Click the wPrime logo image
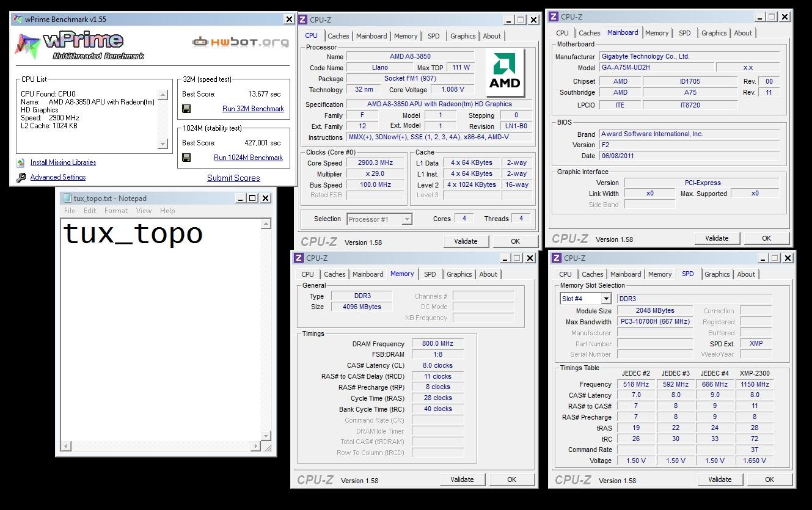This screenshot has width=812, height=510. [x=80, y=45]
